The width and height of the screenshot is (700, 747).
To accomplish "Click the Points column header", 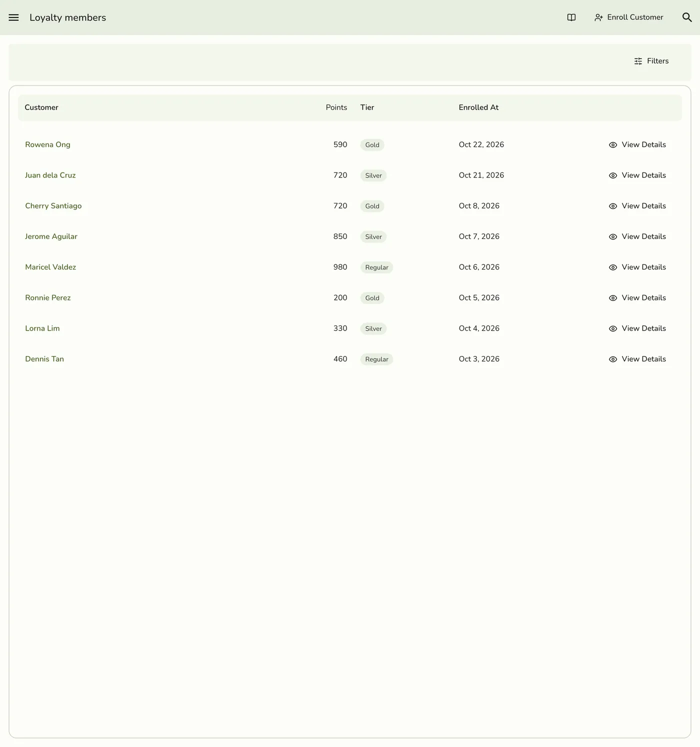I will [336, 107].
